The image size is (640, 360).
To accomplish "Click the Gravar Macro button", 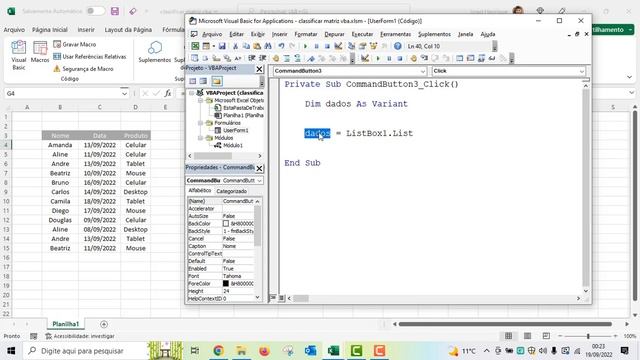I will point(75,44).
